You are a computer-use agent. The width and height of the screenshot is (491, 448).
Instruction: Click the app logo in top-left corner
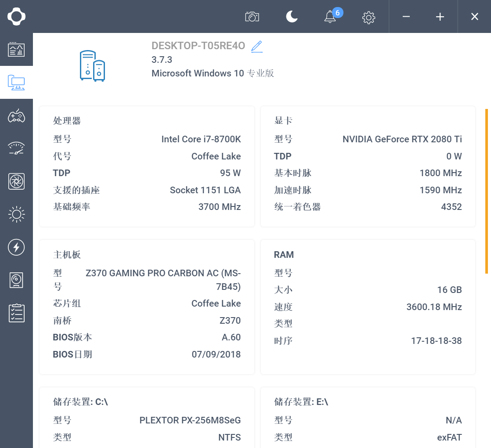[16, 17]
